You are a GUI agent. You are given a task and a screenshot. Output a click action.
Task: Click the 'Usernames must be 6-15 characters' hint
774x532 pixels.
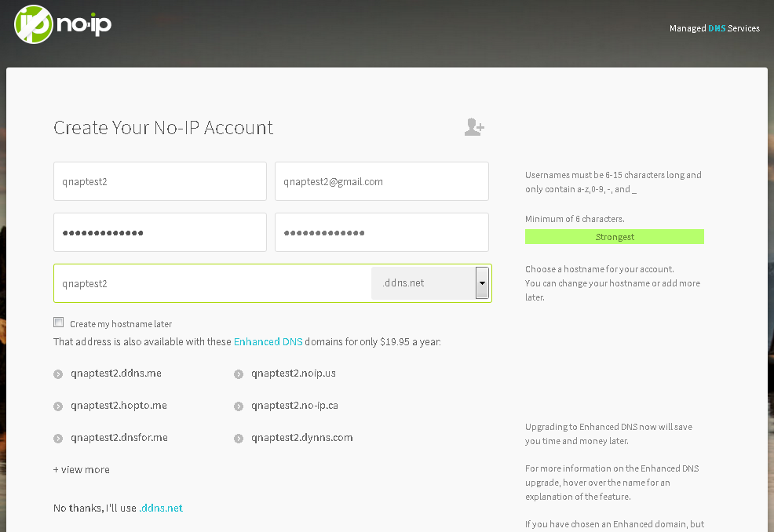[613, 182]
